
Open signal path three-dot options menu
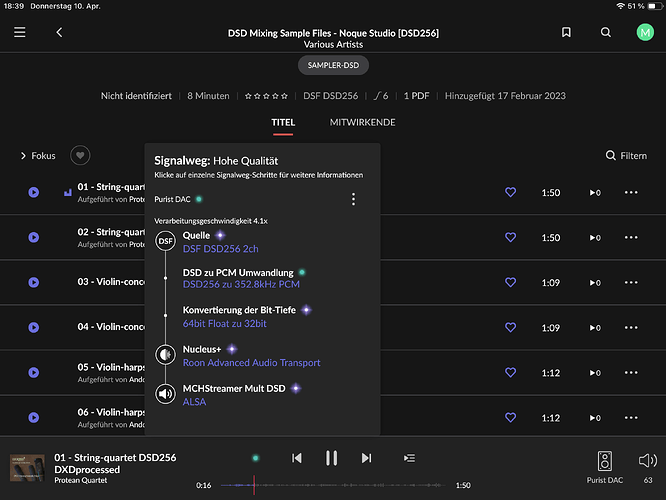[353, 199]
